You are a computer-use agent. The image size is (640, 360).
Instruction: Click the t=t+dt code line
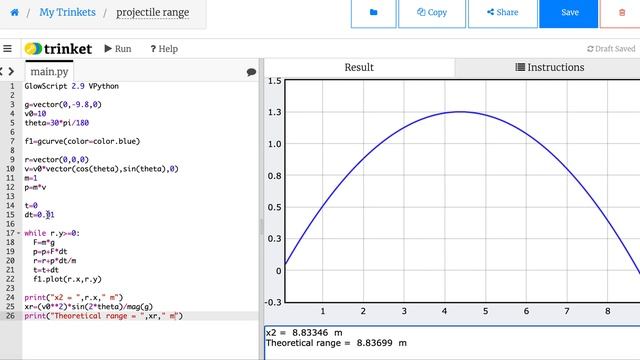tap(46, 270)
